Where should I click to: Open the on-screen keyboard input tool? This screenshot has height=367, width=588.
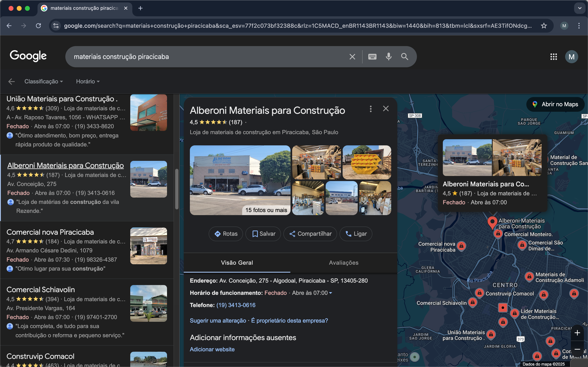[x=372, y=56]
